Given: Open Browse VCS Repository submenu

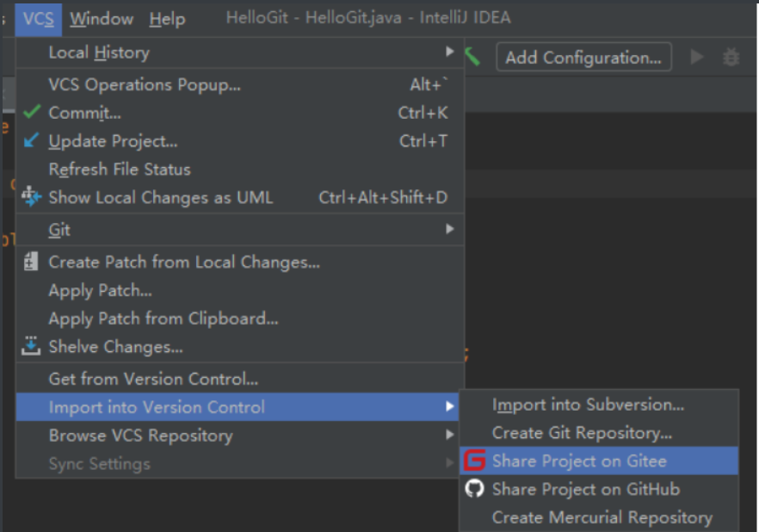Looking at the screenshot, I should (x=238, y=436).
